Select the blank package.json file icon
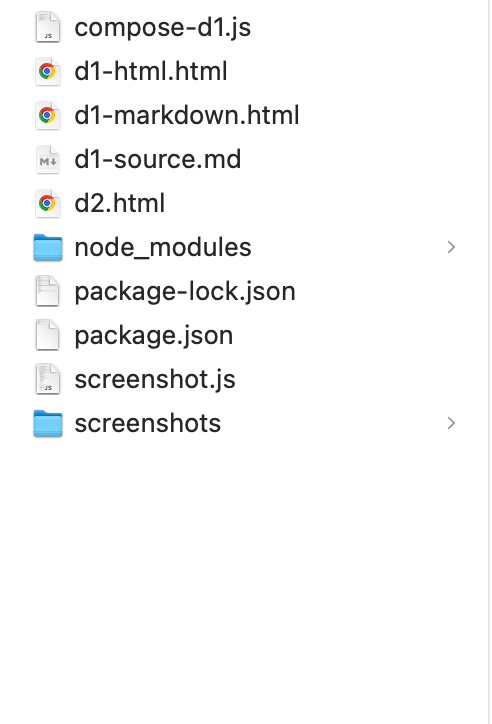492x724 pixels. point(48,335)
